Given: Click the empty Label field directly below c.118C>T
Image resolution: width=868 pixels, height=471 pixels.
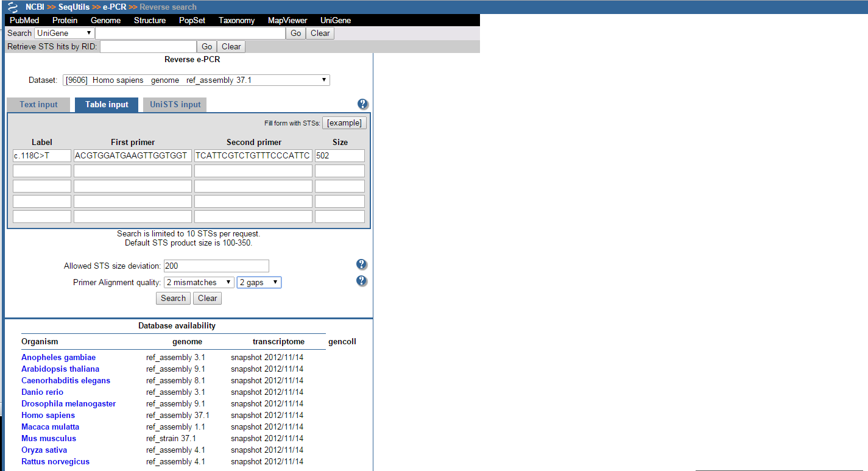Looking at the screenshot, I should pos(42,171).
